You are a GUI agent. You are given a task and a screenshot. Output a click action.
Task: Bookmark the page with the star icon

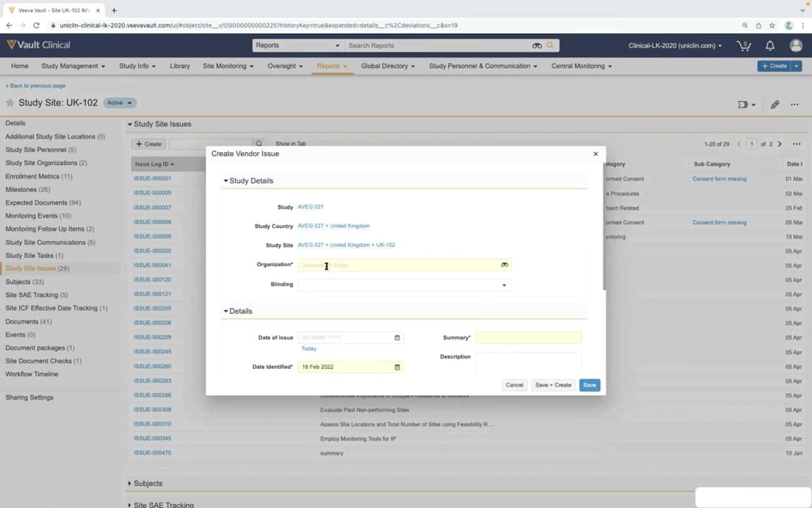(772, 25)
